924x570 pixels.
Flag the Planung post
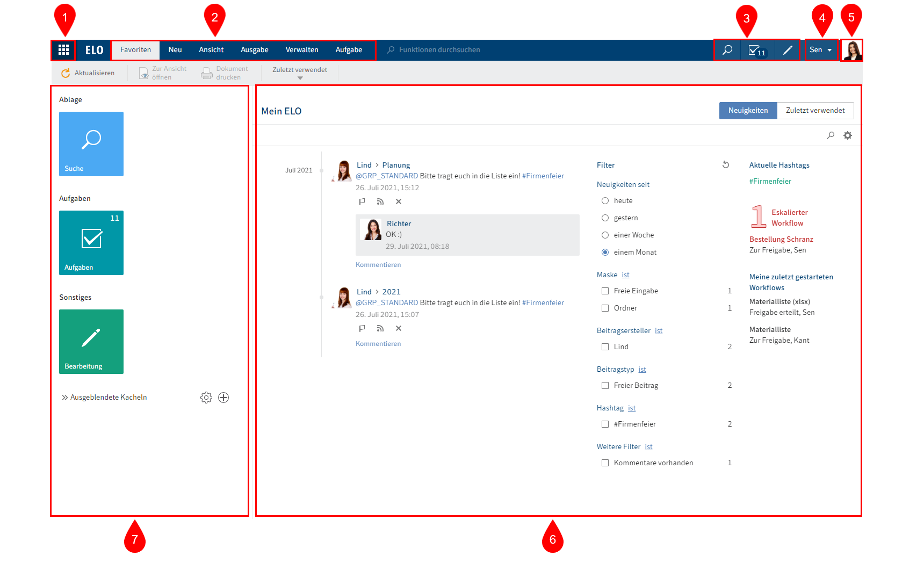(362, 201)
